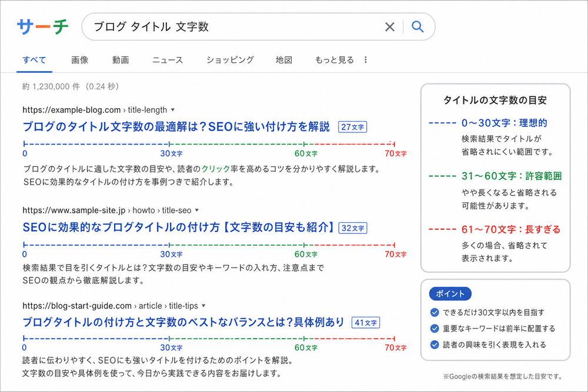Click the 31〜60文字：許容範囲 legend entry
This screenshot has height=392, width=588.
[512, 176]
